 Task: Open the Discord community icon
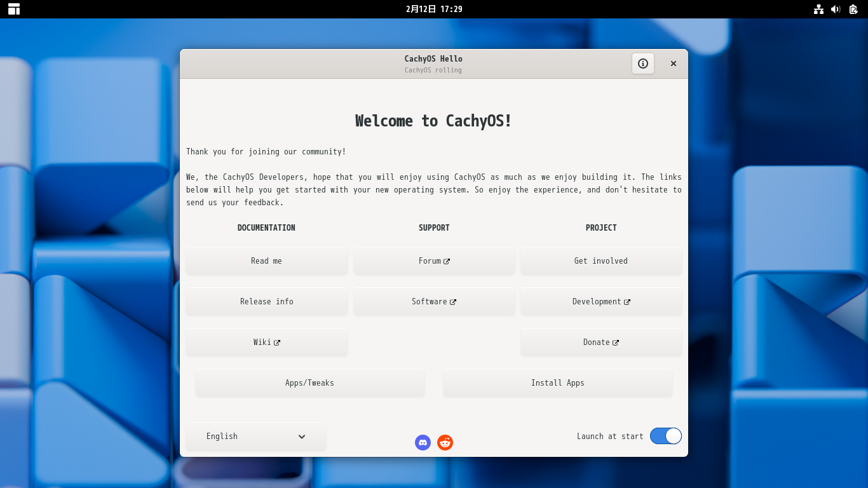click(x=423, y=443)
